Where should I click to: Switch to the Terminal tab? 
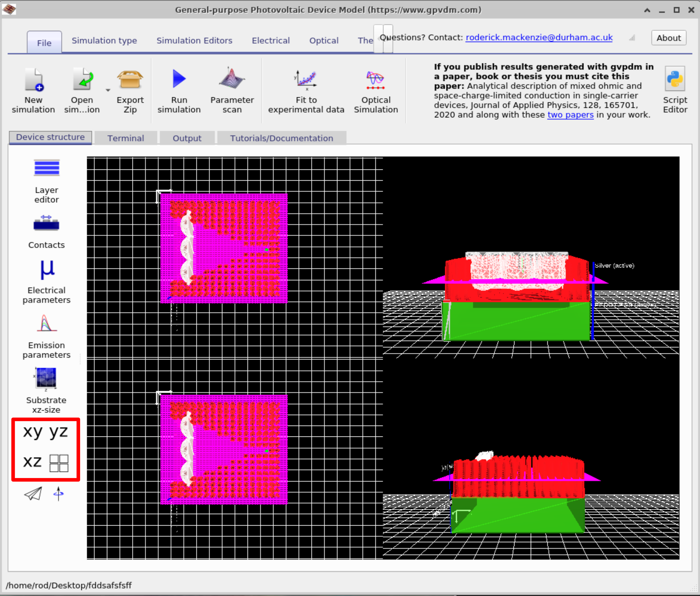coord(126,138)
